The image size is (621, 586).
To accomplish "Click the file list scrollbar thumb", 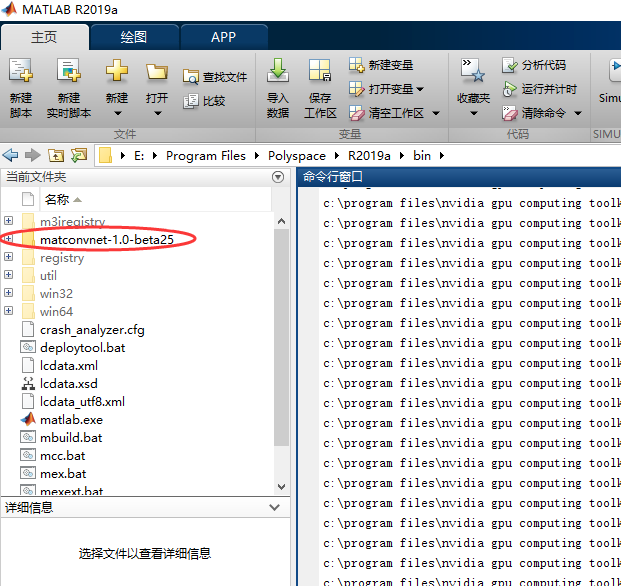I will (x=282, y=337).
